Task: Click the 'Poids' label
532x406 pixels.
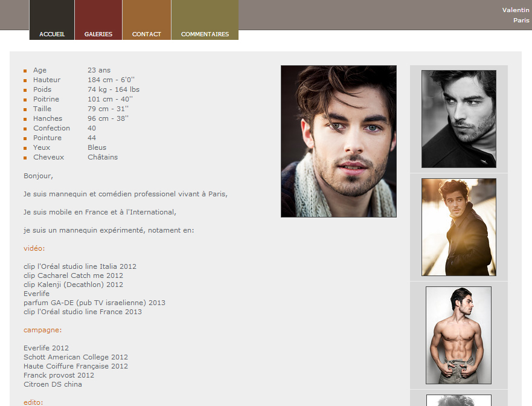Action: [x=42, y=89]
